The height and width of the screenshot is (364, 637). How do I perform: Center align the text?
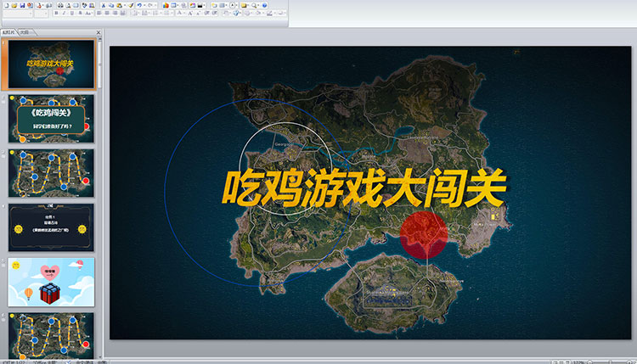point(107,13)
